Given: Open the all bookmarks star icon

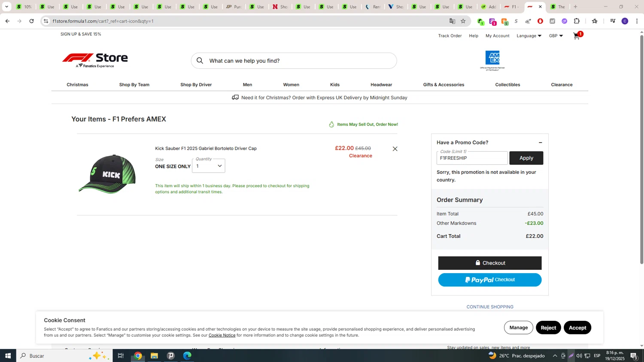Looking at the screenshot, I should [595, 21].
